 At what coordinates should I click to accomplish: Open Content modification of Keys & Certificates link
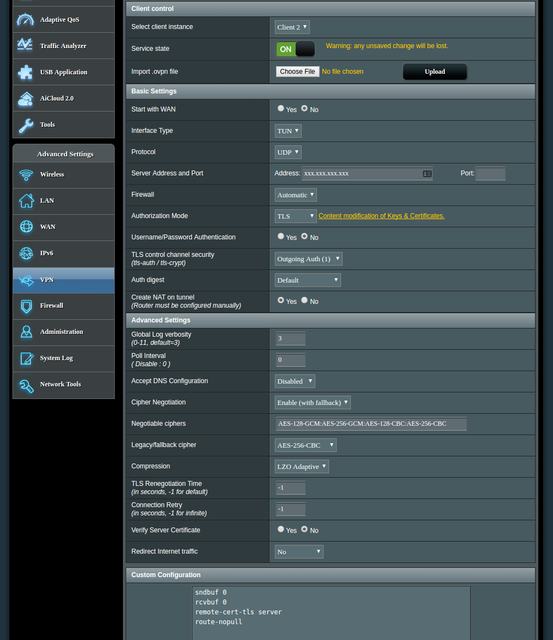[x=381, y=216]
